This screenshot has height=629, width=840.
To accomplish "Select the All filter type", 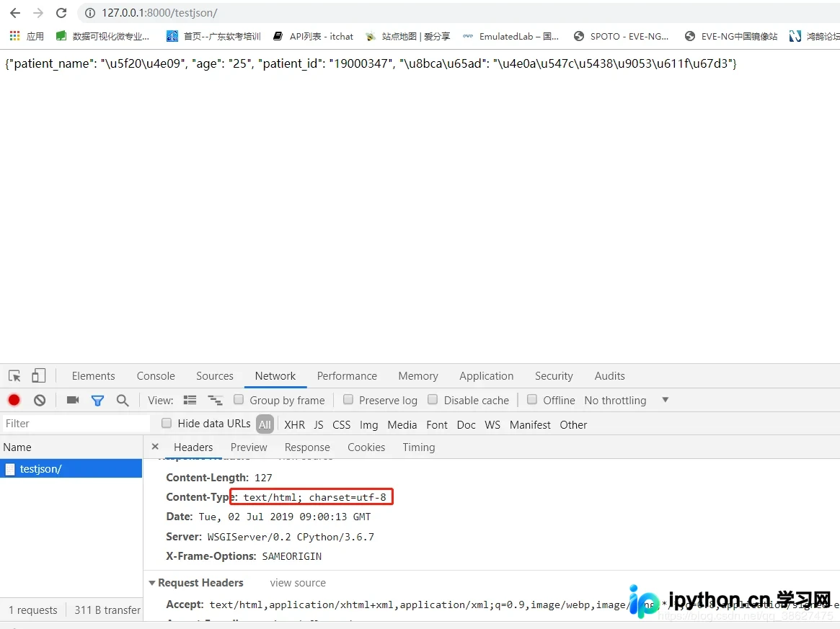I will 265,424.
